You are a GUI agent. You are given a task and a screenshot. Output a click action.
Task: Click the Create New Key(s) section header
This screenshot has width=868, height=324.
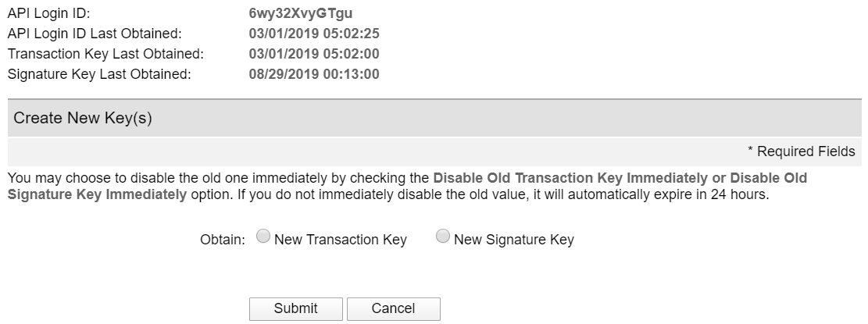pyautogui.click(x=83, y=119)
